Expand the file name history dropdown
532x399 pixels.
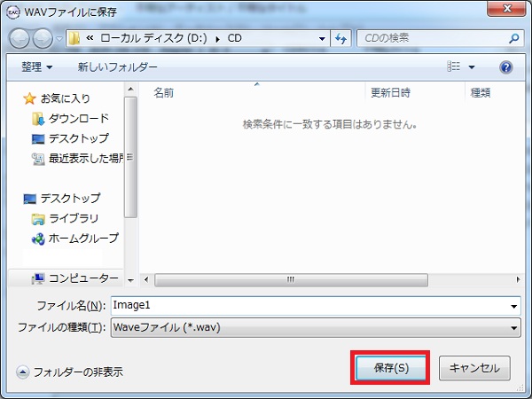tap(514, 306)
